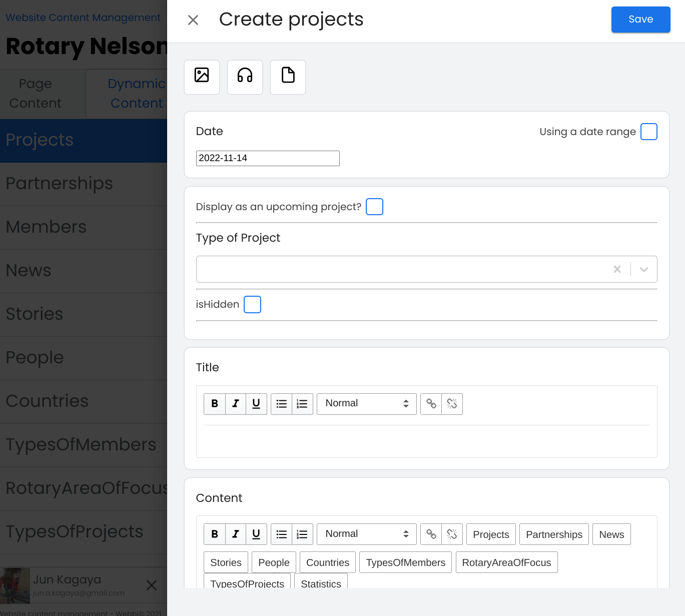This screenshot has height=616, width=685.
Task: Click Partnerships button in Content toolbar
Action: pos(554,534)
